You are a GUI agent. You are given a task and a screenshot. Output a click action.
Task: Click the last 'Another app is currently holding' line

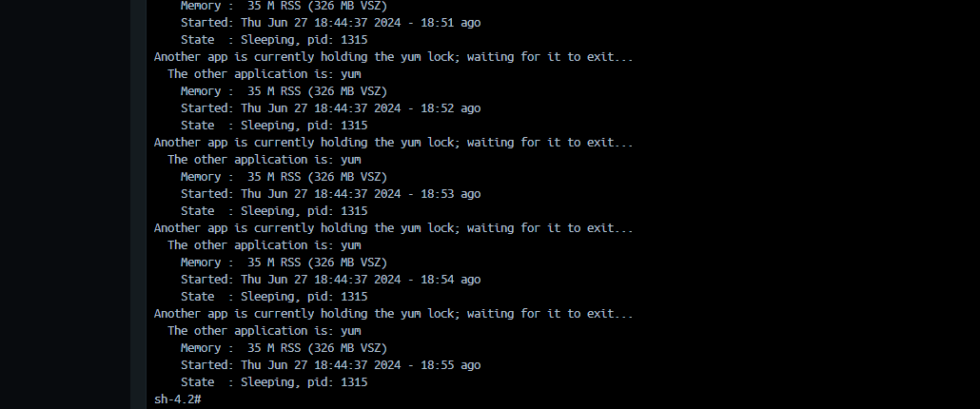click(394, 314)
